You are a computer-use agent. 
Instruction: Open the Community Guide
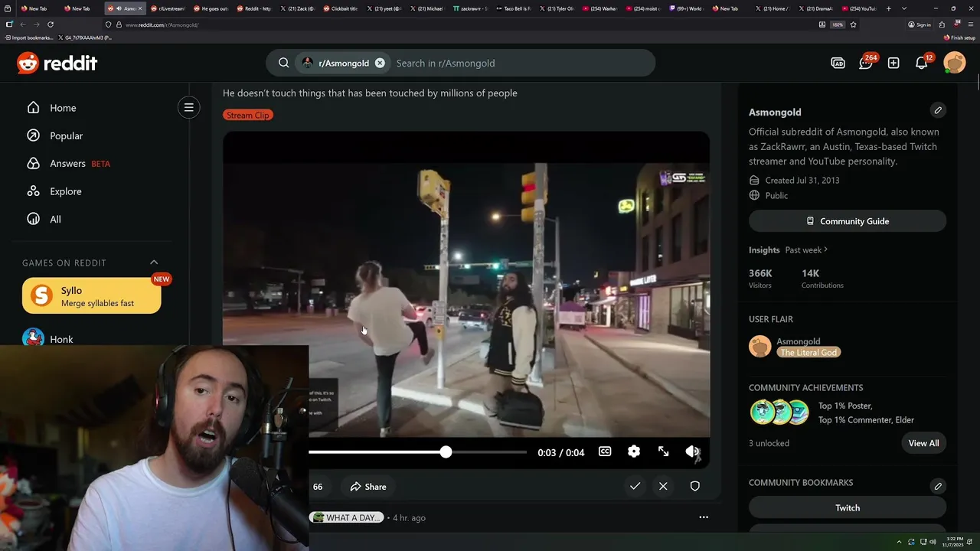coord(848,221)
